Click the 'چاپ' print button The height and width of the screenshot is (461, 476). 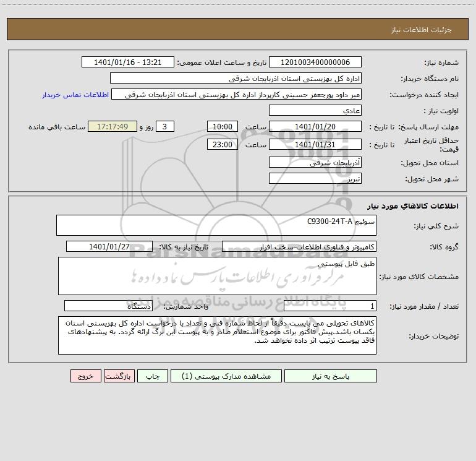point(153,376)
